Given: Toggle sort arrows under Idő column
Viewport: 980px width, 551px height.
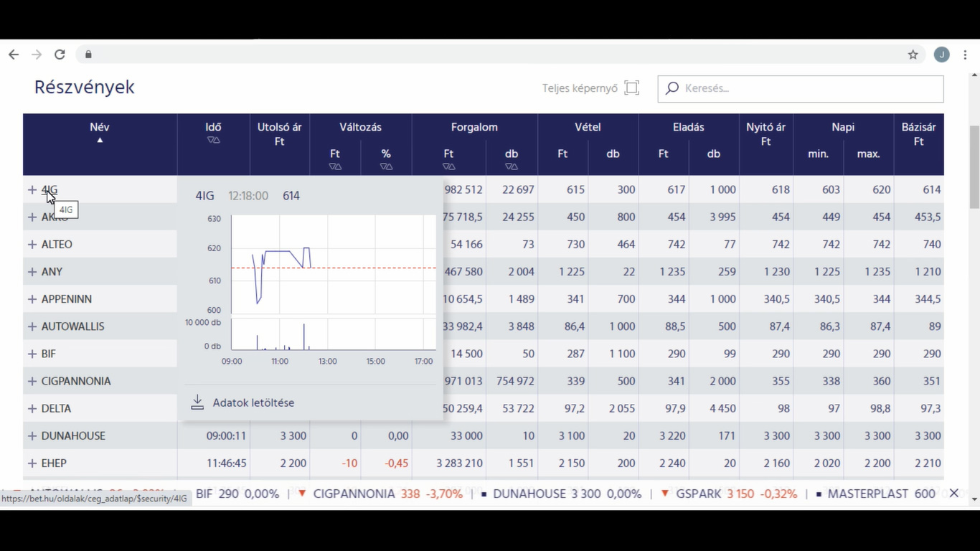Looking at the screenshot, I should coord(213,141).
